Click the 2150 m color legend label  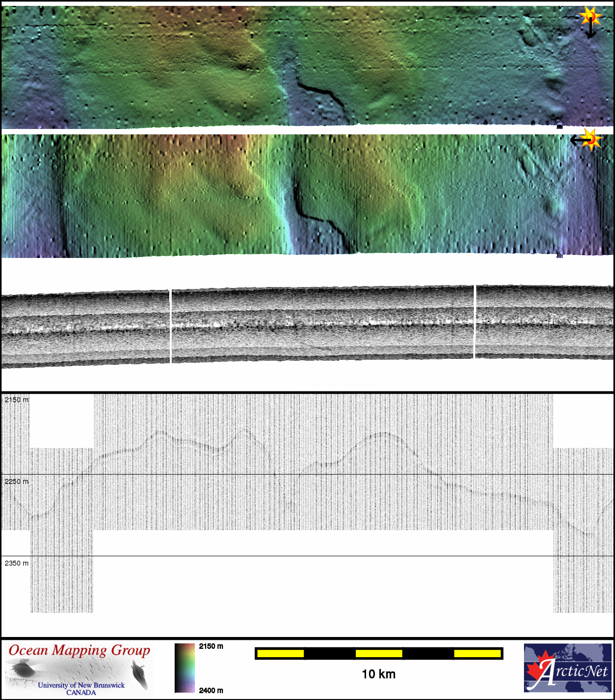pos(211,646)
